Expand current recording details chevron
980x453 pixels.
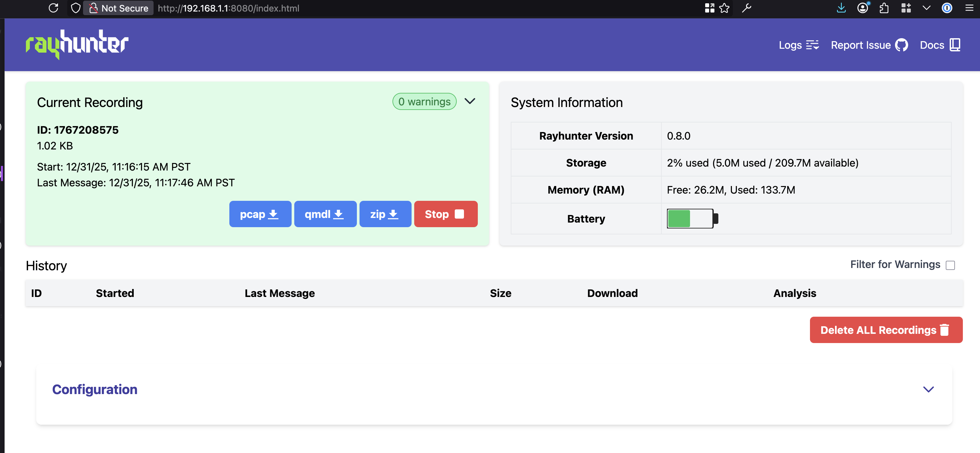[470, 101]
